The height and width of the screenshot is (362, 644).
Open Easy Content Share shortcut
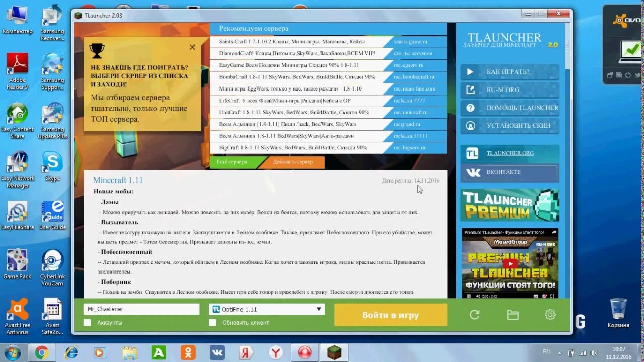[x=17, y=121]
